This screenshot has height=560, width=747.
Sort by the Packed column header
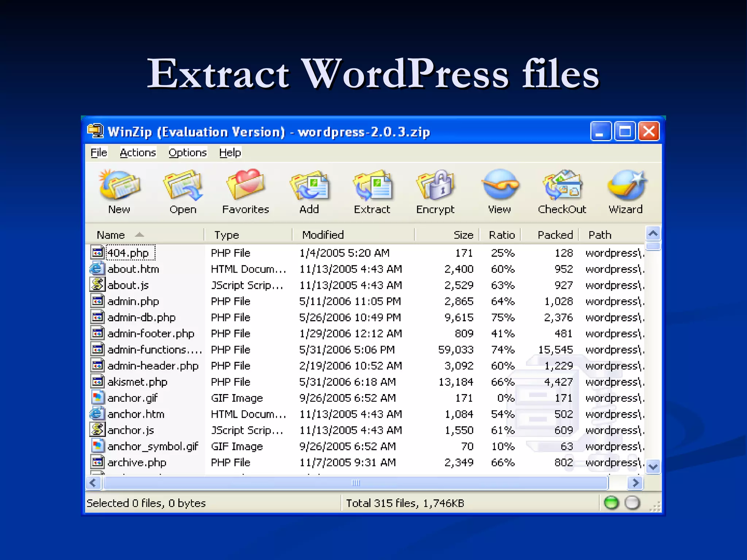tap(550, 234)
